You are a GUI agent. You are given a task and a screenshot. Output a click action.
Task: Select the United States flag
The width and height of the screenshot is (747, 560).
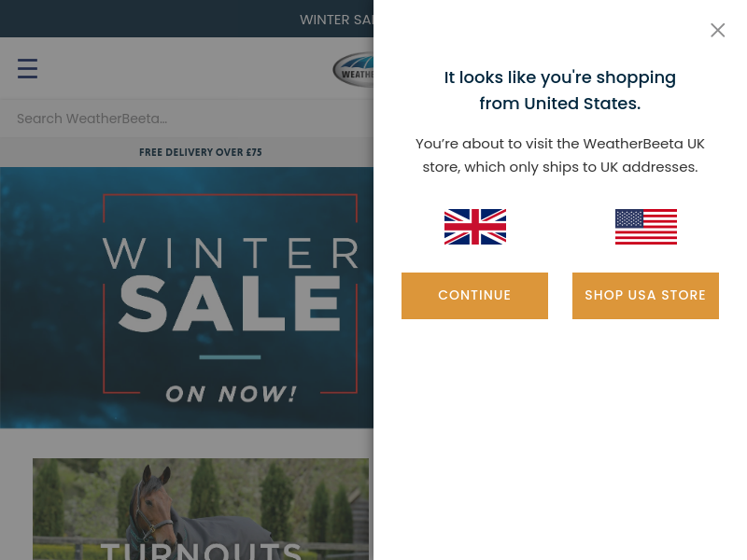pyautogui.click(x=645, y=227)
